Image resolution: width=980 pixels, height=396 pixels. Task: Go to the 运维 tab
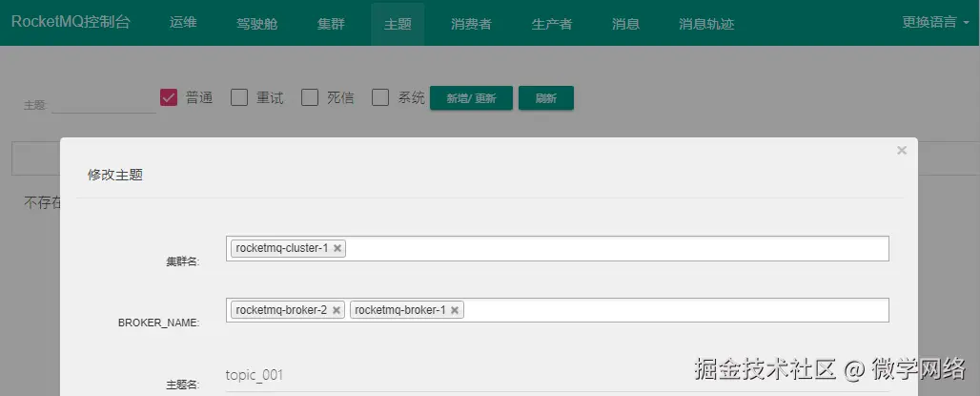tap(183, 23)
